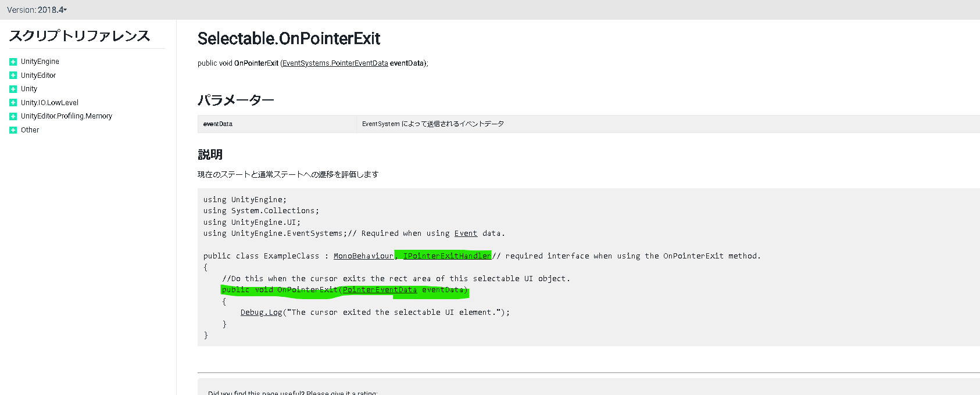Expand the UnityEditor plus icon
980x395 pixels.
[x=13, y=76]
